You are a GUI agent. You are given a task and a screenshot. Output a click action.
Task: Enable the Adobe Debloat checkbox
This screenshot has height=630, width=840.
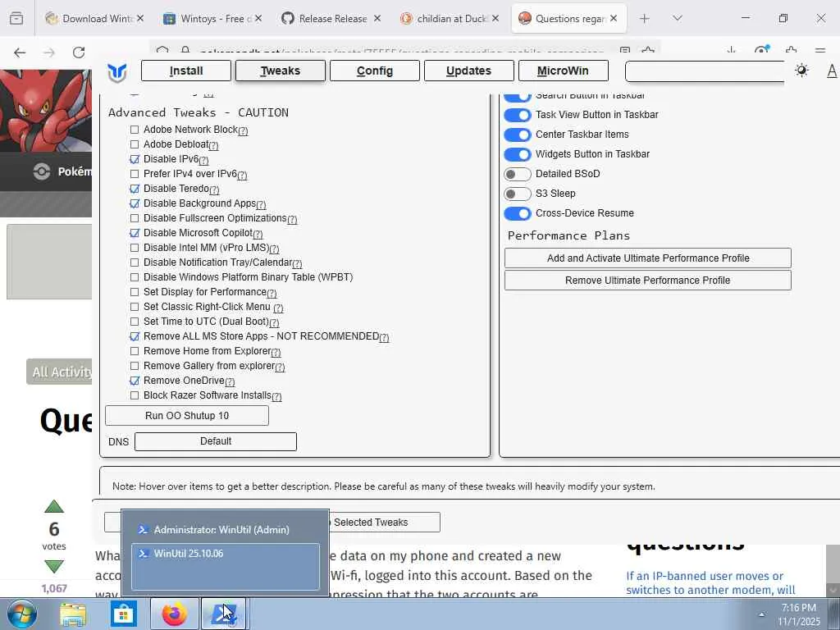[135, 144]
